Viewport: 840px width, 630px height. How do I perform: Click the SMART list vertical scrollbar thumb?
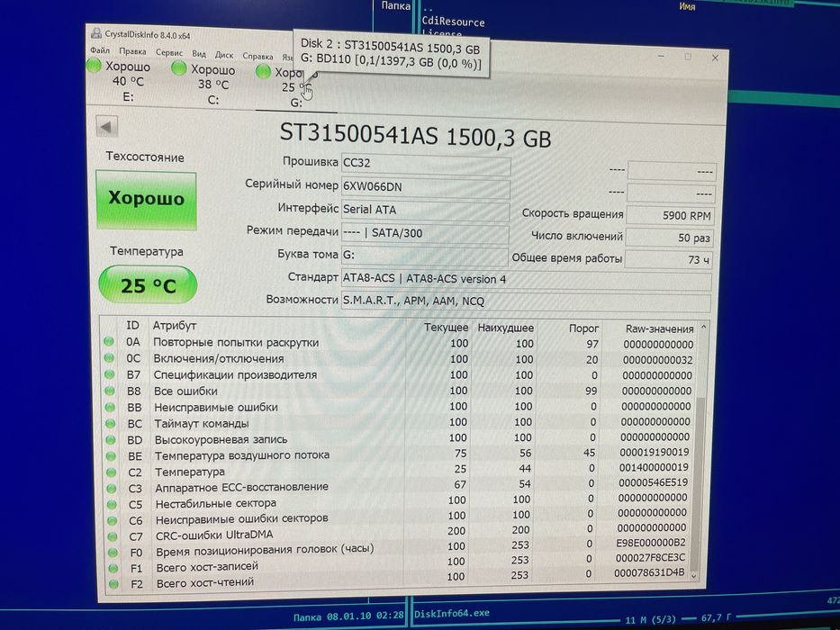pos(698,482)
